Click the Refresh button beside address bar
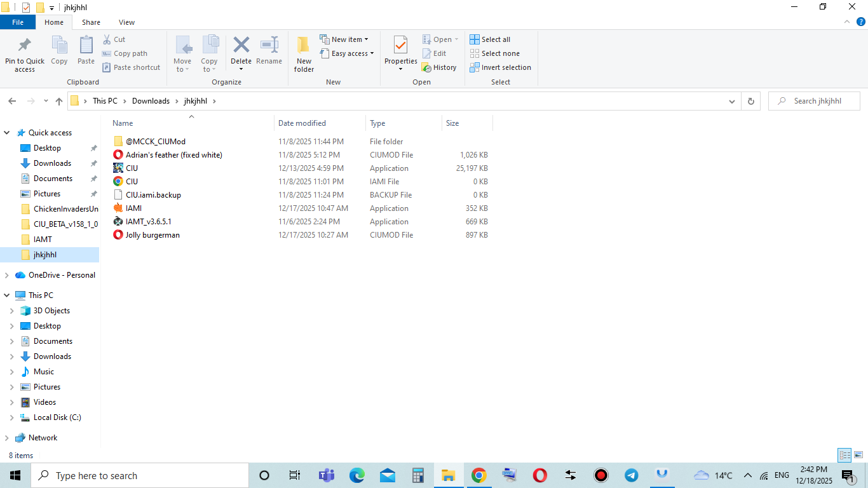 [750, 101]
